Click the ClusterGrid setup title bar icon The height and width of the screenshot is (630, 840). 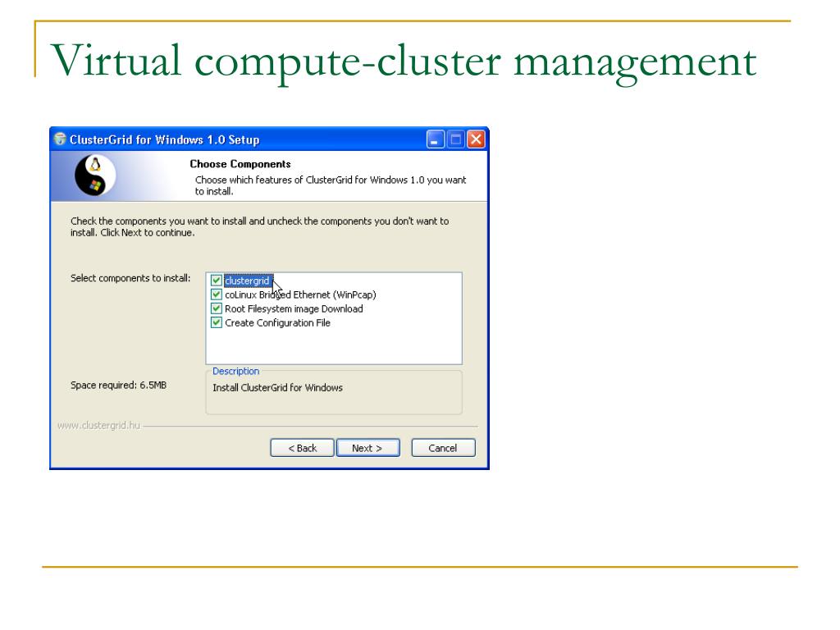(x=60, y=139)
